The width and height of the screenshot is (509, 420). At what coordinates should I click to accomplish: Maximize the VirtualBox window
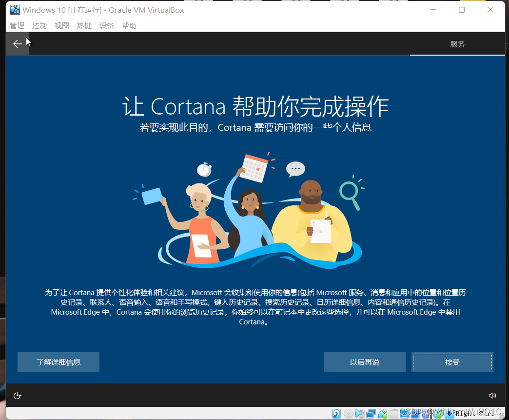coord(462,10)
